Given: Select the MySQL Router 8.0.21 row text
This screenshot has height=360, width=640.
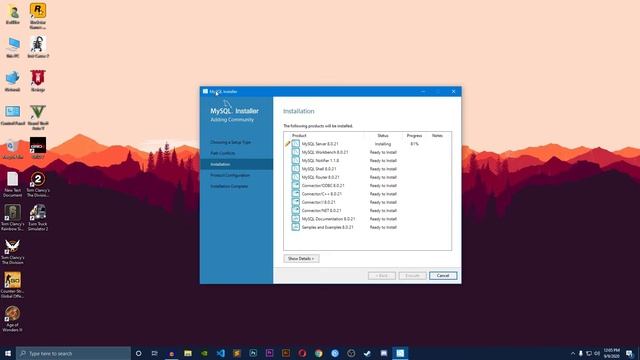Looking at the screenshot, I should (320, 177).
